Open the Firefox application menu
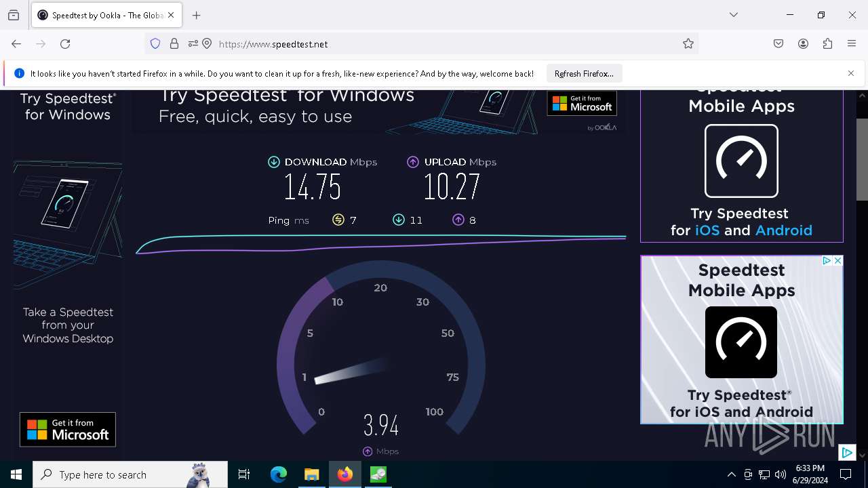This screenshot has width=868, height=488. (x=852, y=44)
